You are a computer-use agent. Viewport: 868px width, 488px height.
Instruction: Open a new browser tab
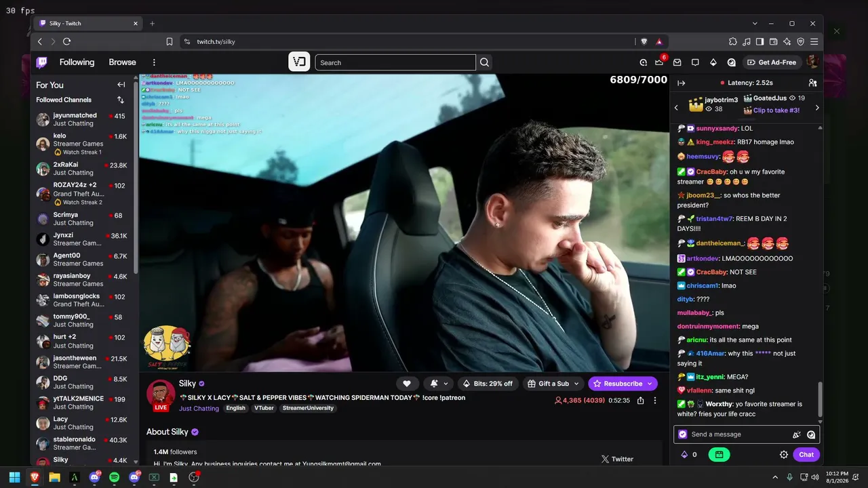152,23
